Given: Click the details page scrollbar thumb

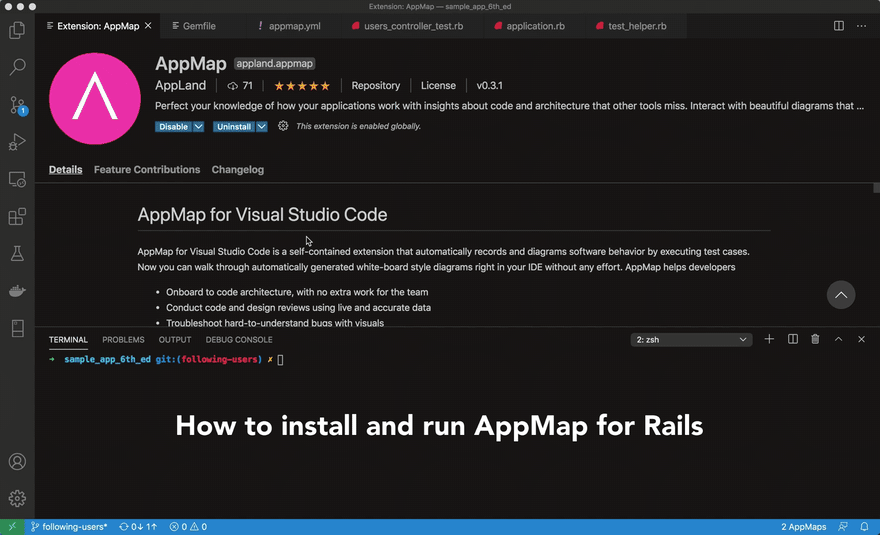Looking at the screenshot, I should click(876, 188).
